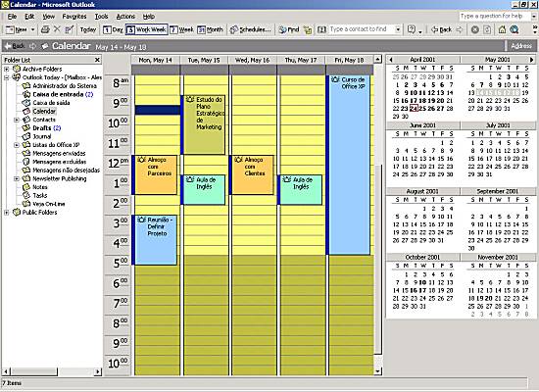
Task: Open the New item dropdown arrow
Action: (x=32, y=30)
